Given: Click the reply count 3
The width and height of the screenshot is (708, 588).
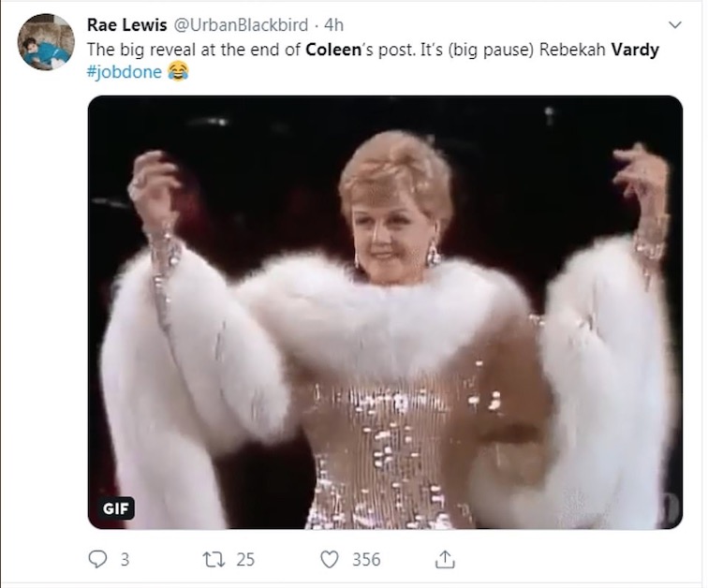Looking at the screenshot, I should click(x=125, y=559).
